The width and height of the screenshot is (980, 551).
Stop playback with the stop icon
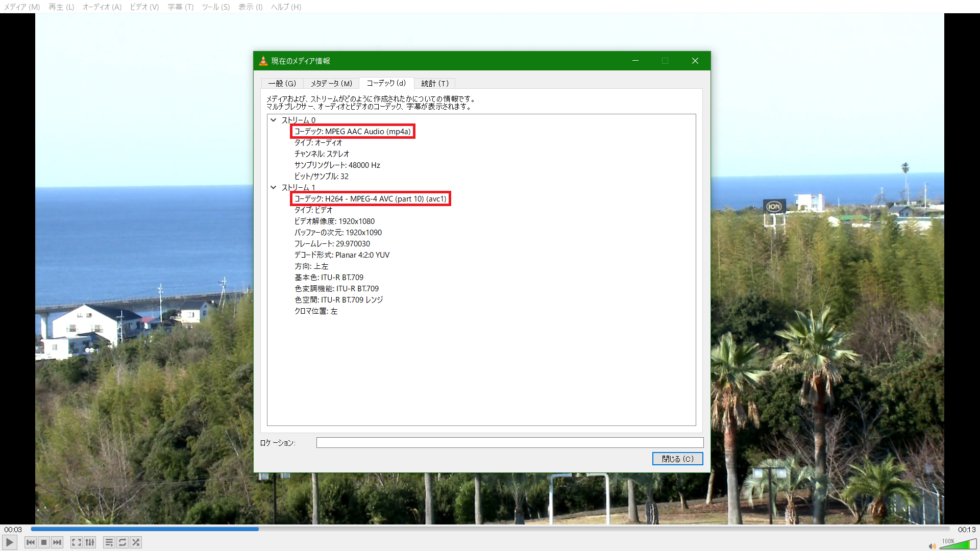coord(44,542)
